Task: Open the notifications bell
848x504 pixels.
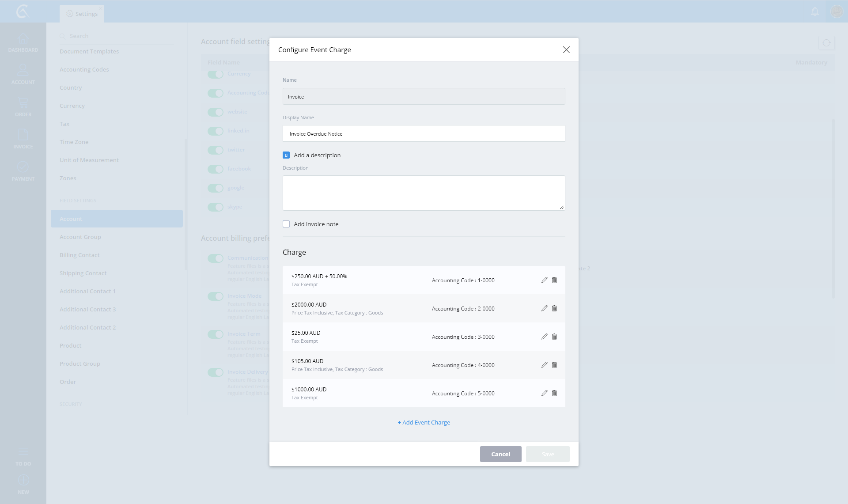Action: point(815,12)
